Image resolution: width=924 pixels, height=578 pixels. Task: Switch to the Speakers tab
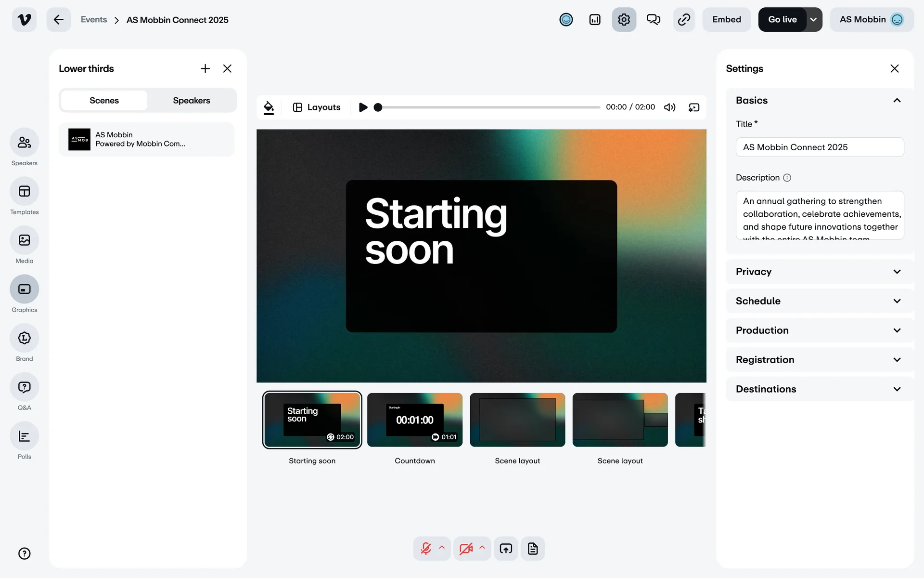click(x=192, y=101)
